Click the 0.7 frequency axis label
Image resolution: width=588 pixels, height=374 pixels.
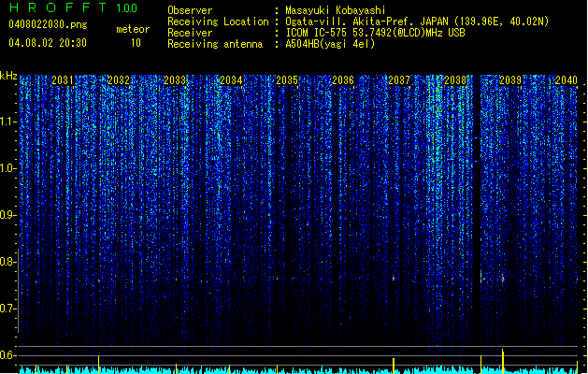coord(8,309)
